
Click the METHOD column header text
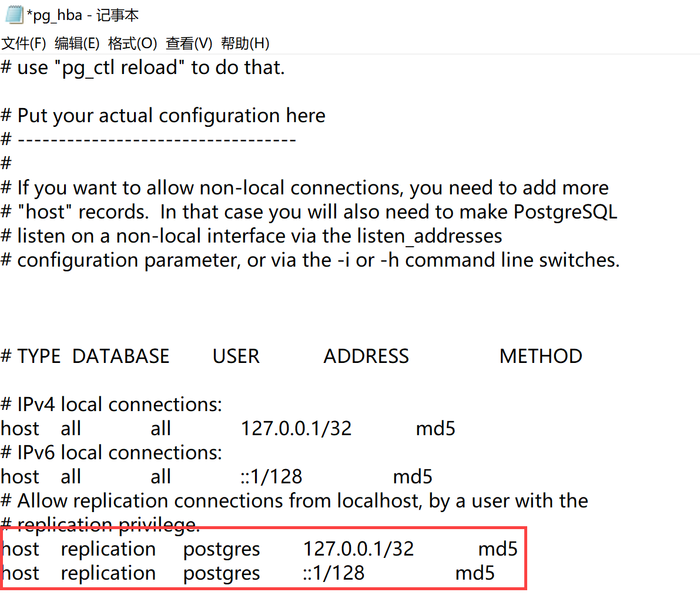[540, 355]
